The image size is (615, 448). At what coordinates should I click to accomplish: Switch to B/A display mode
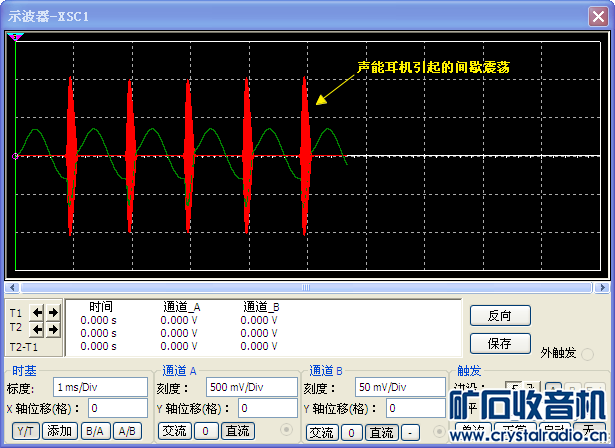[x=94, y=431]
